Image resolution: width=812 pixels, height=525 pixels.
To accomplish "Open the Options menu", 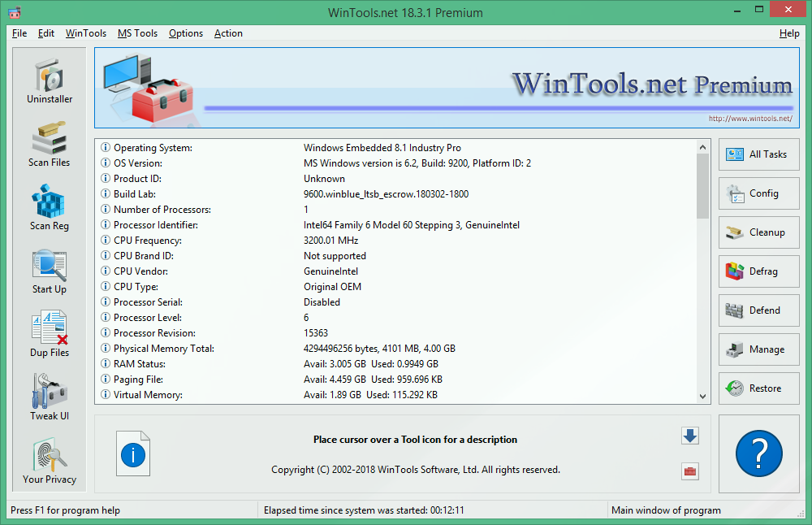I will pos(186,33).
